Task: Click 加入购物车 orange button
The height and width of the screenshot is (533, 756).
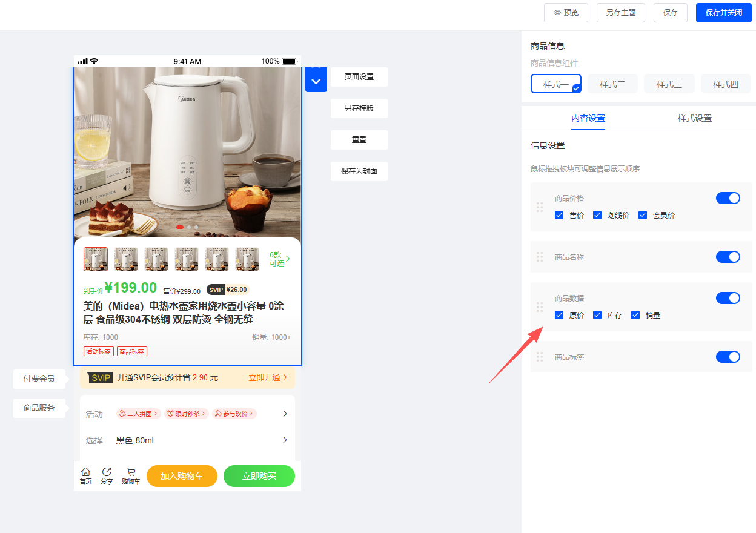Action: (182, 476)
